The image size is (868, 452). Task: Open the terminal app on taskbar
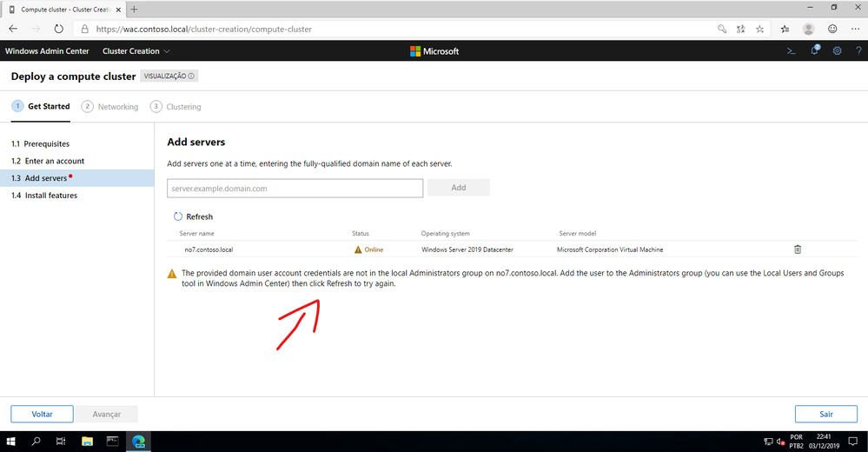[x=112, y=442]
